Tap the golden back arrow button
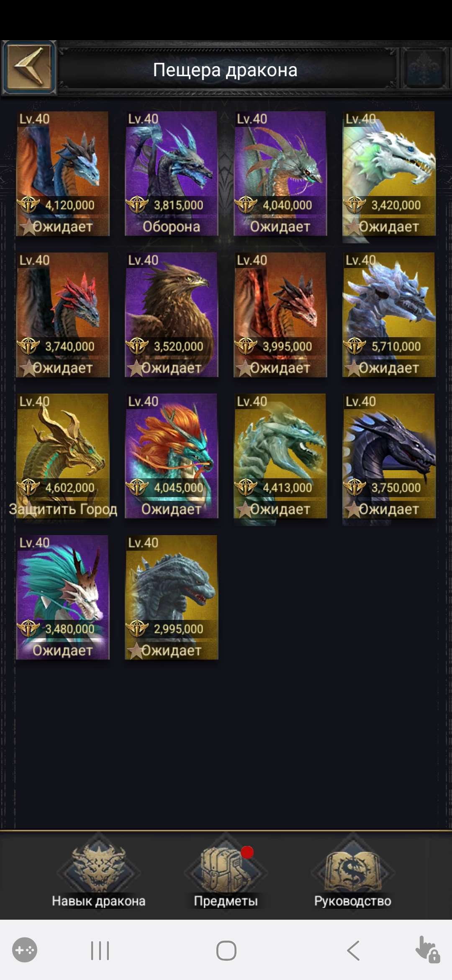The height and width of the screenshot is (980, 452). (29, 67)
